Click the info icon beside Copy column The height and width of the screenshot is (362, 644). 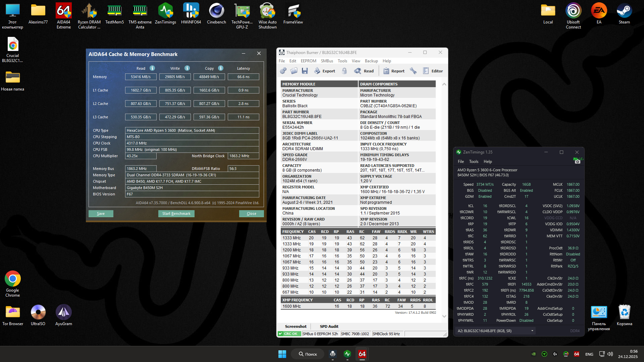coord(221,68)
